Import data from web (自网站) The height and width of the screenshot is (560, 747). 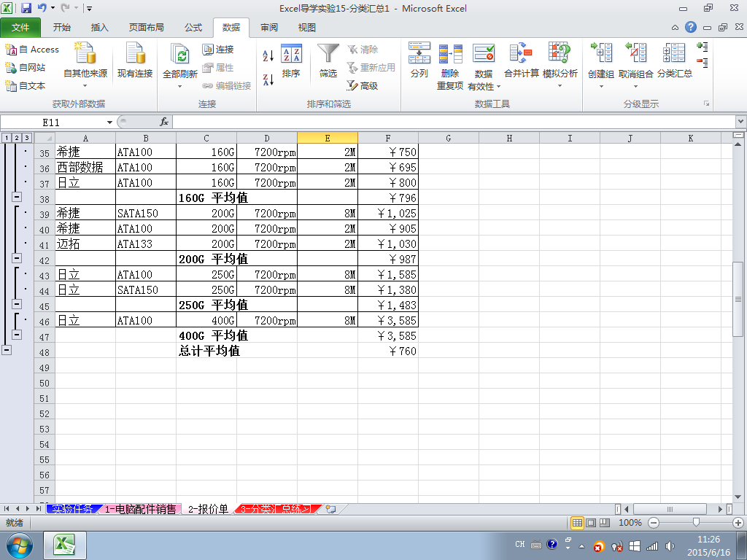click(x=26, y=68)
